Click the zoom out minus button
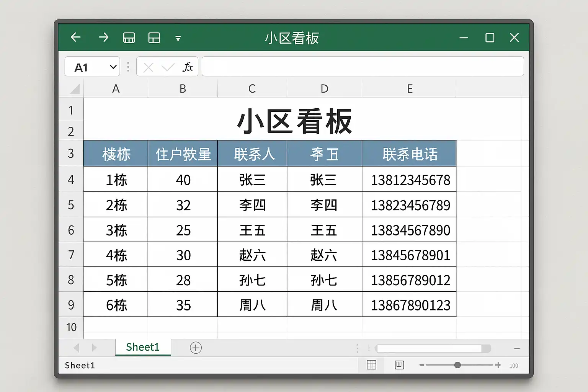The height and width of the screenshot is (392, 588). click(x=422, y=365)
